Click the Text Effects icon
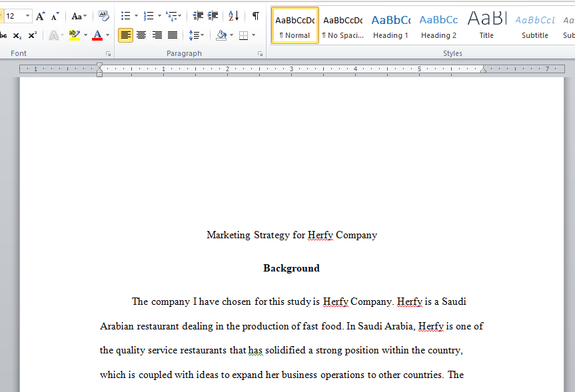 54,35
